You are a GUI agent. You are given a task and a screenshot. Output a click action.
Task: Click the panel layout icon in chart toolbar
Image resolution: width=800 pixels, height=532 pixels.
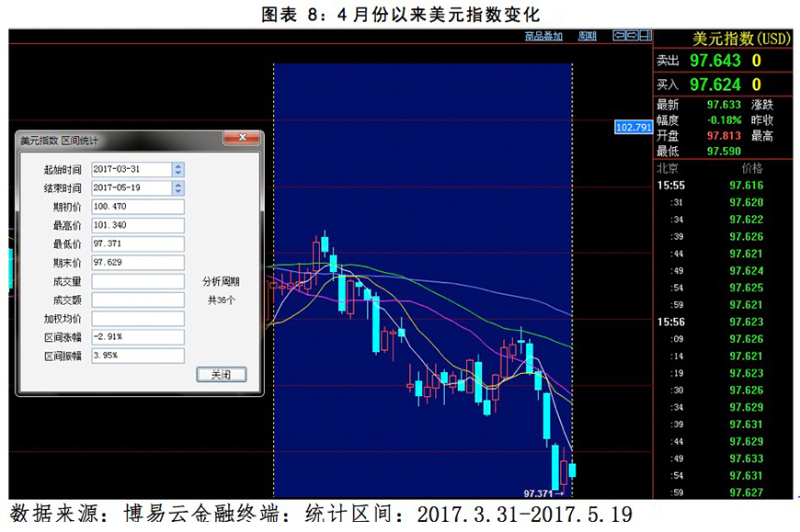(646, 36)
